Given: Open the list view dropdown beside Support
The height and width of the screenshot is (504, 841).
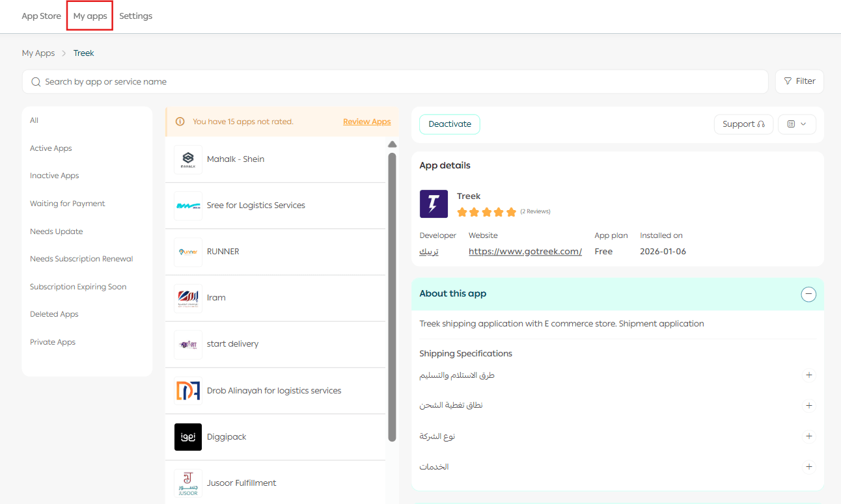Looking at the screenshot, I should pos(797,124).
